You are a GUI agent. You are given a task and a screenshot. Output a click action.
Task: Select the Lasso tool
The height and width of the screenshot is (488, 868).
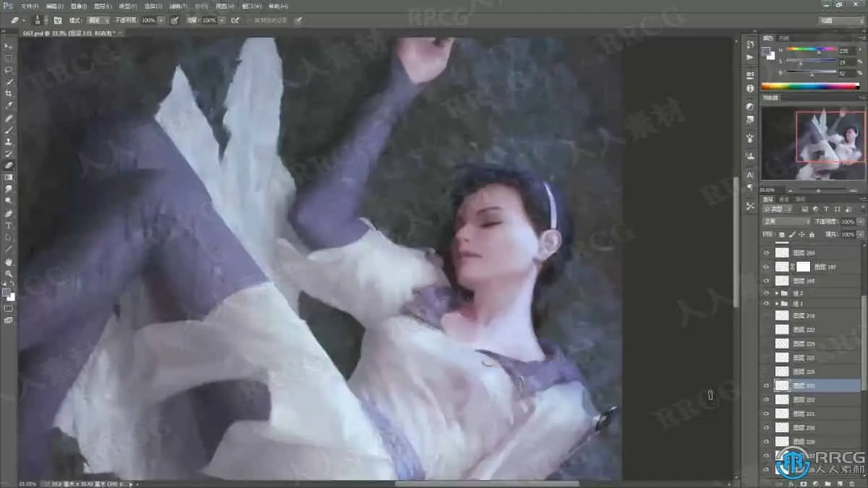[9, 70]
